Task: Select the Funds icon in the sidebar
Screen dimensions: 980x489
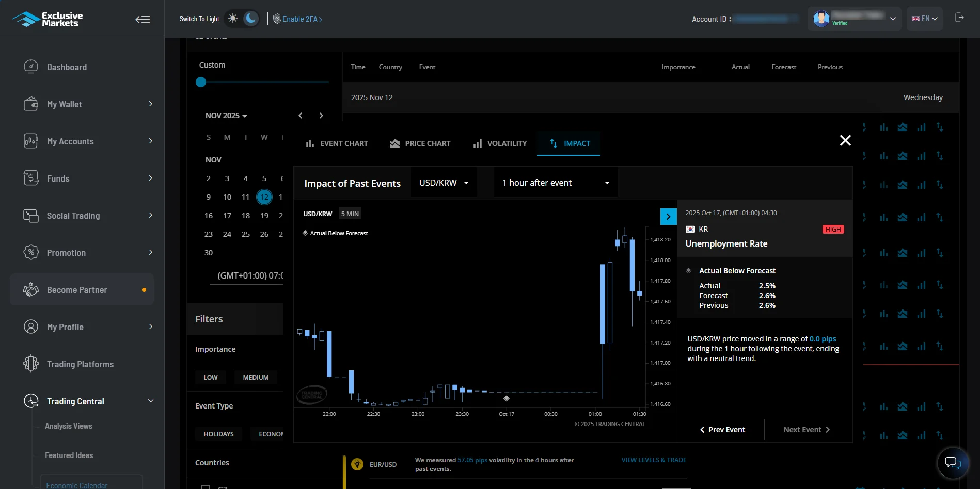Action: pyautogui.click(x=31, y=178)
